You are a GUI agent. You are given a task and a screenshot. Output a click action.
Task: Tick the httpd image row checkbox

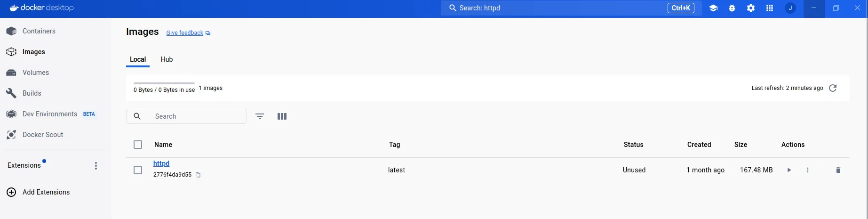coord(138,170)
